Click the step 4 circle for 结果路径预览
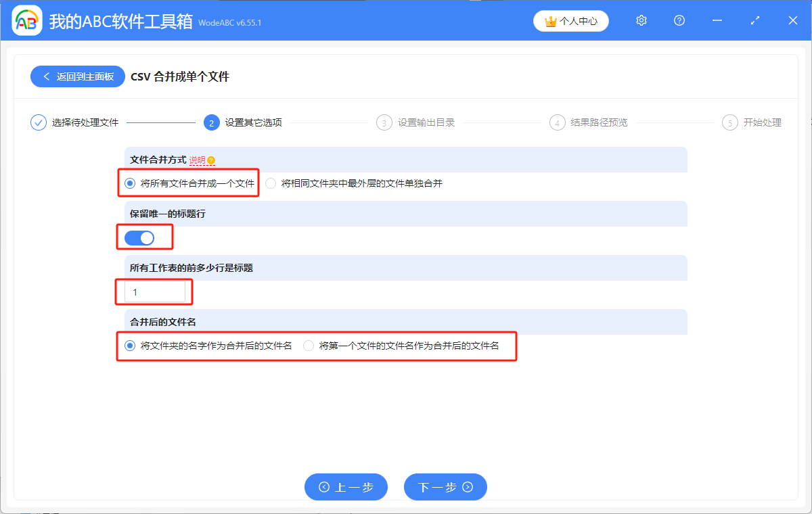Viewport: 812px width, 514px height. [x=557, y=122]
